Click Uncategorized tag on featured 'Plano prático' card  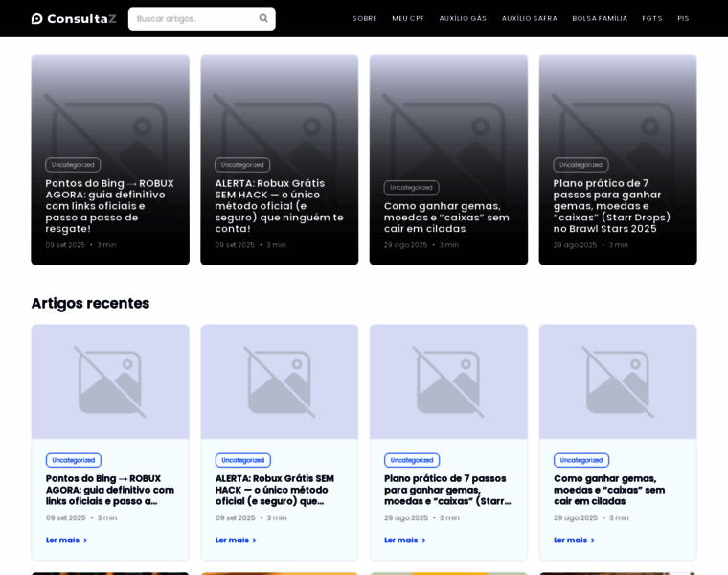point(580,164)
